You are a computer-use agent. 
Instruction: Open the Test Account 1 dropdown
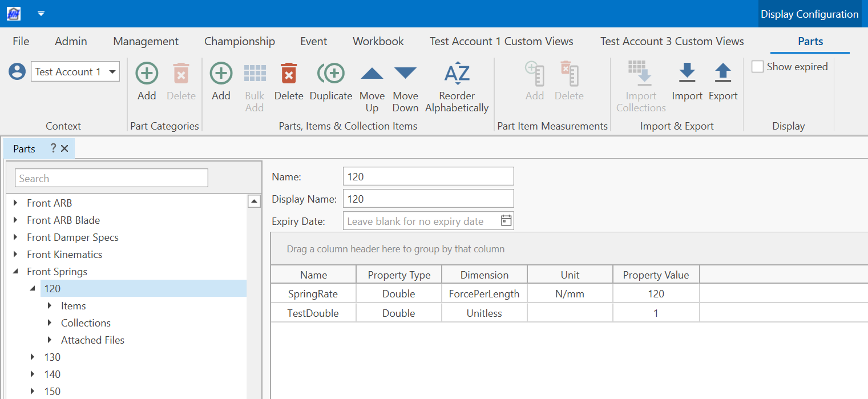[x=112, y=72]
